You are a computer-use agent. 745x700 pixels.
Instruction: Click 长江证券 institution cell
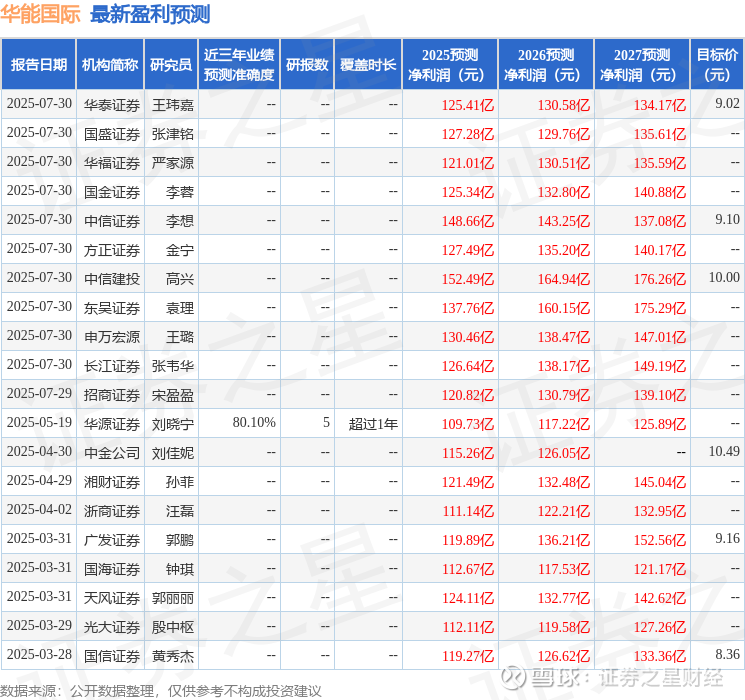pyautogui.click(x=112, y=366)
